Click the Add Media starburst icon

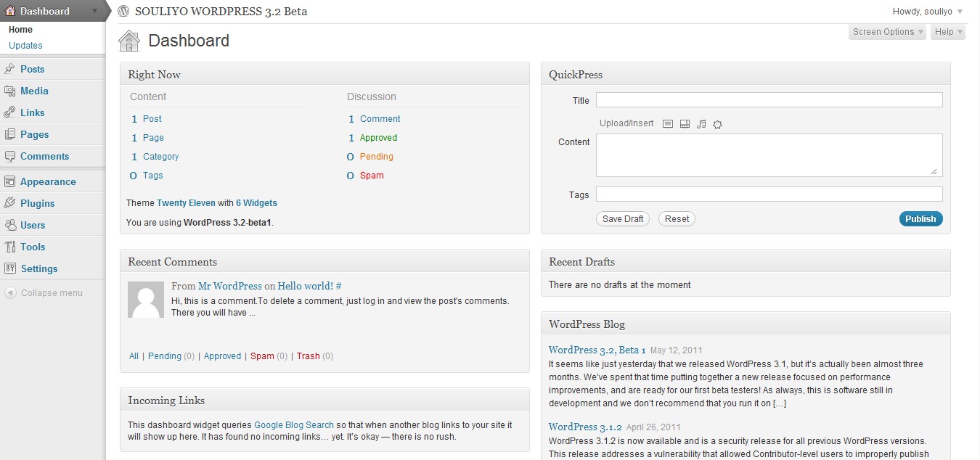pos(717,124)
